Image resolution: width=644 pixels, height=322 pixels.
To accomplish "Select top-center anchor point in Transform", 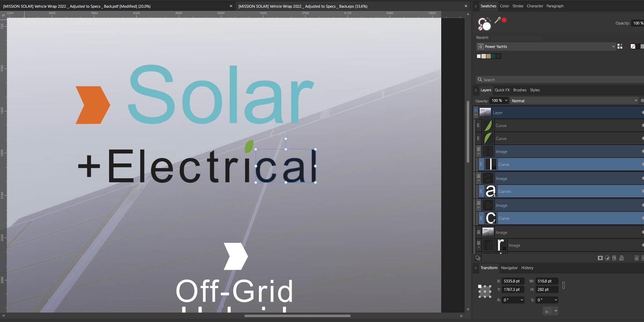I will coord(485,286).
